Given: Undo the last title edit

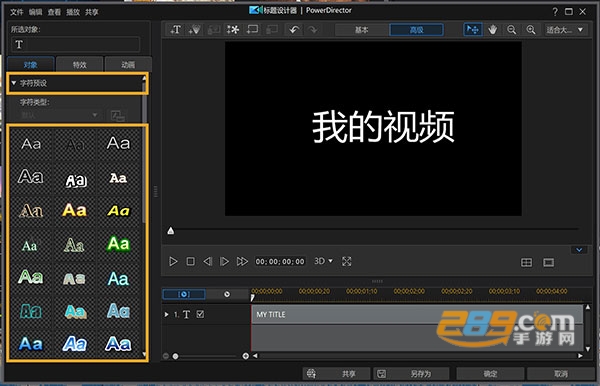Looking at the screenshot, I should pyautogui.click(x=294, y=29).
